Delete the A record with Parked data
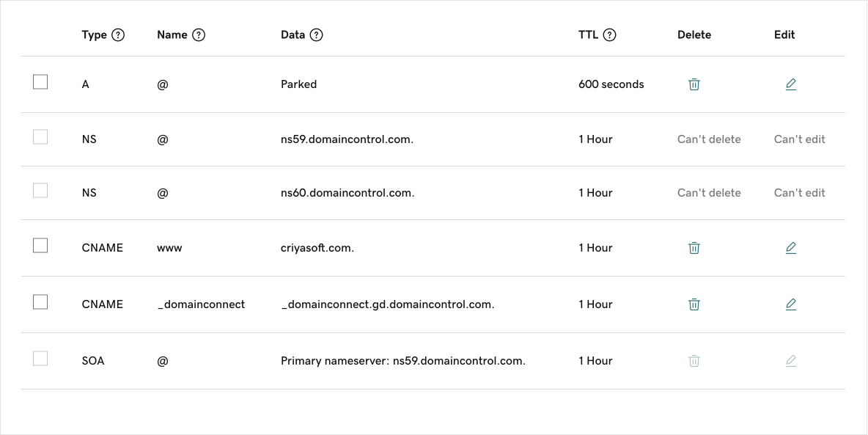 (x=694, y=84)
